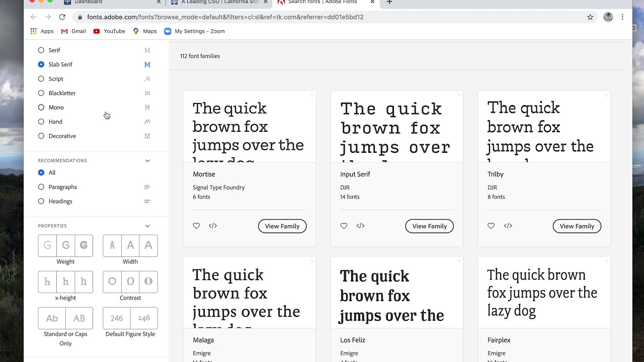Click View Family for Mortise
The image size is (644, 362).
point(282,226)
